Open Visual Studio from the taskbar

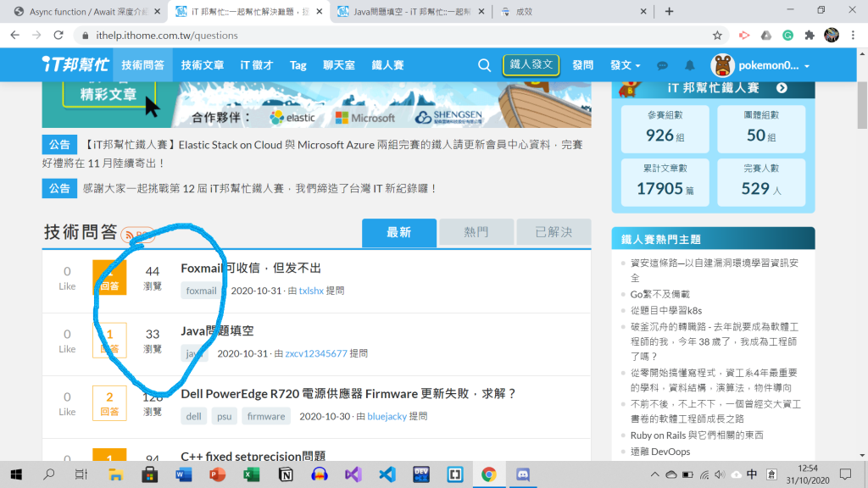click(353, 474)
